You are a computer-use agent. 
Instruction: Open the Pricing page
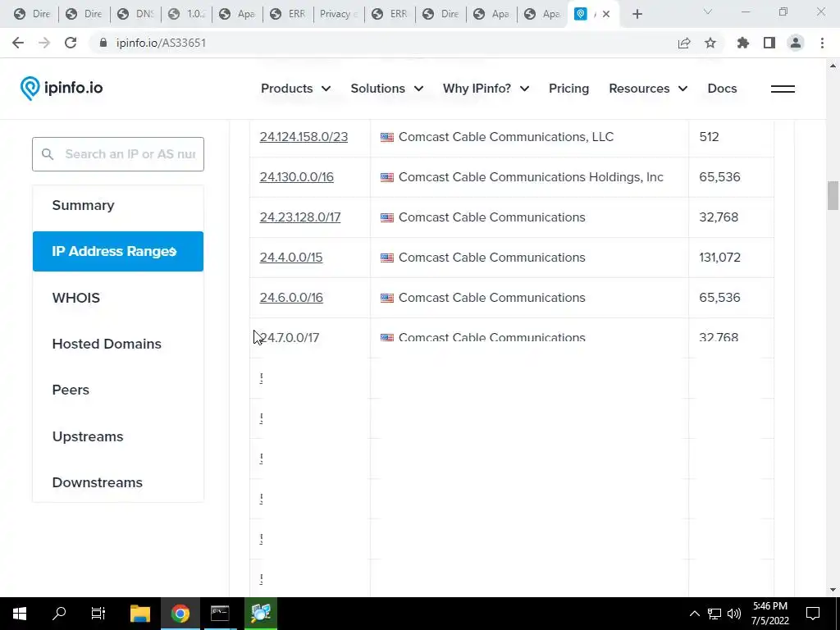point(569,89)
